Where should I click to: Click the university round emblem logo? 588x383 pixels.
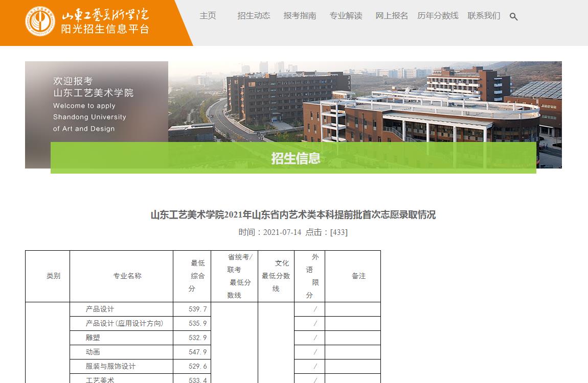(x=40, y=21)
